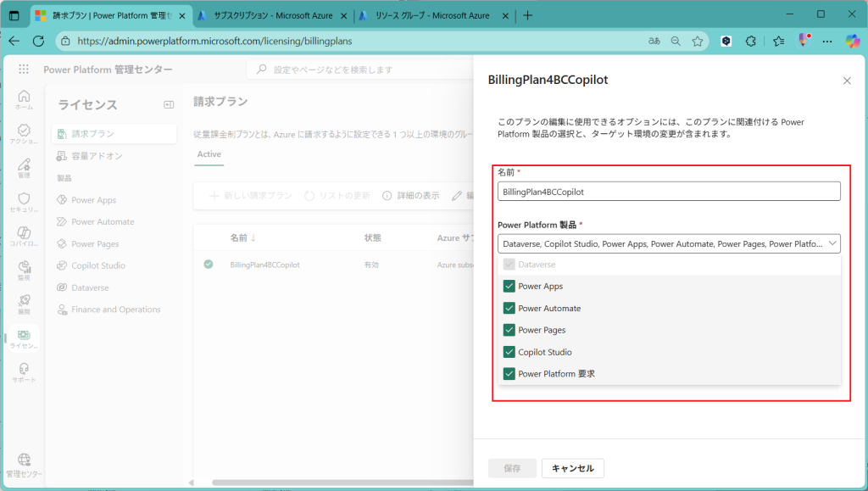Click 詳細の表示 in the command bar
The image size is (868, 491).
pos(411,195)
